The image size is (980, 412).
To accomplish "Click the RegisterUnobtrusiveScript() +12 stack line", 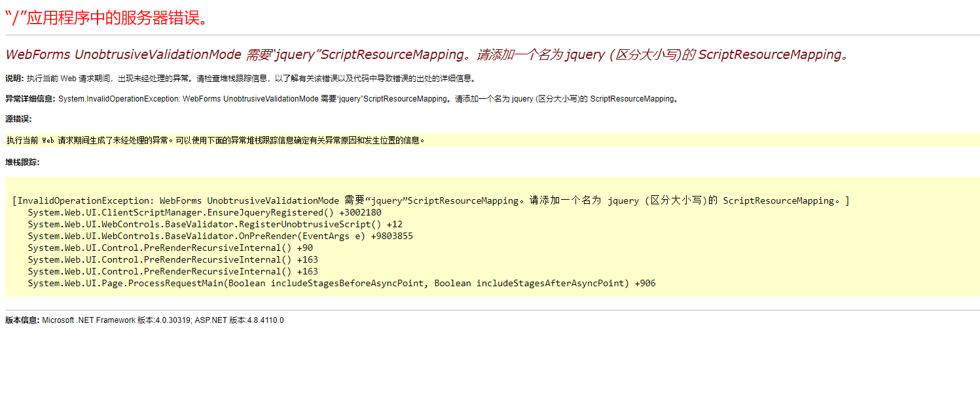I will click(x=215, y=225).
